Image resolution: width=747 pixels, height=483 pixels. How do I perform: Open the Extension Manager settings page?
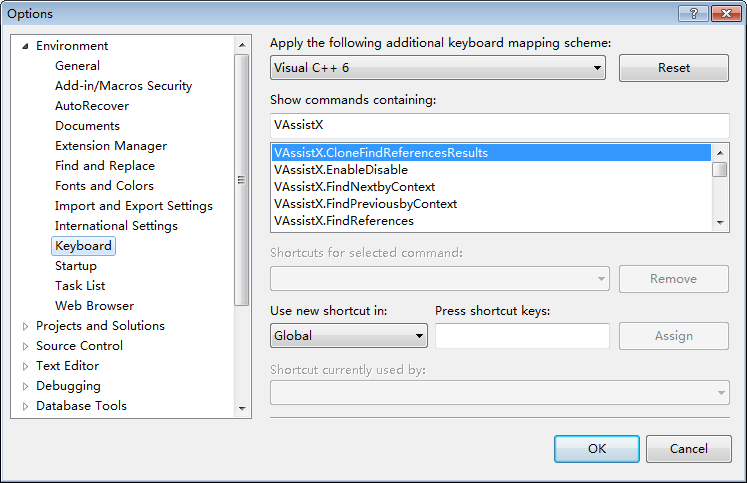pos(110,146)
